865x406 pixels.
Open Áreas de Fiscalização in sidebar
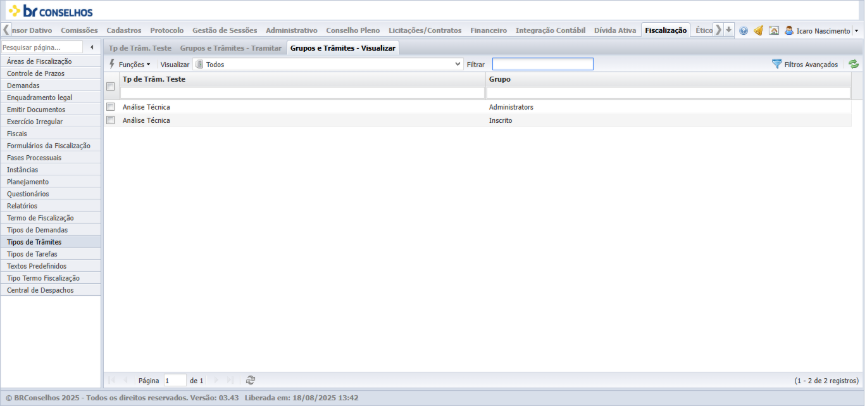(51, 61)
